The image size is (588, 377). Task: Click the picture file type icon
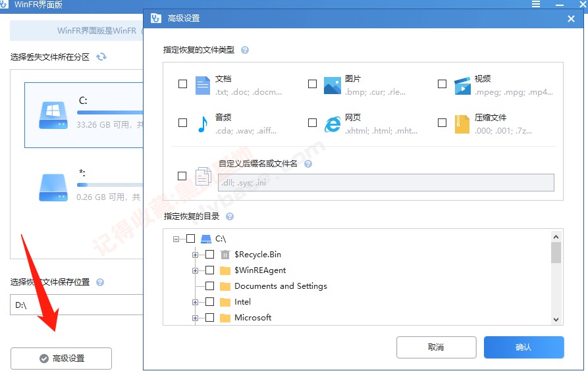[333, 86]
